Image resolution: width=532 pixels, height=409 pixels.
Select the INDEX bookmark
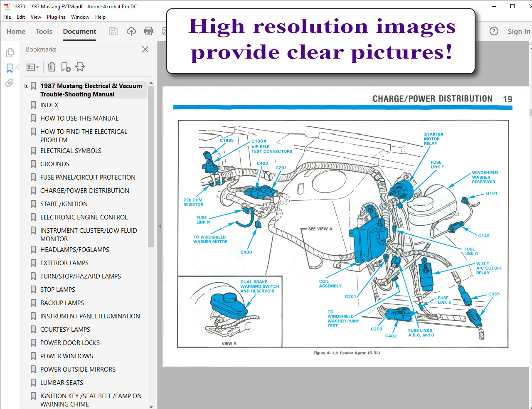[49, 105]
